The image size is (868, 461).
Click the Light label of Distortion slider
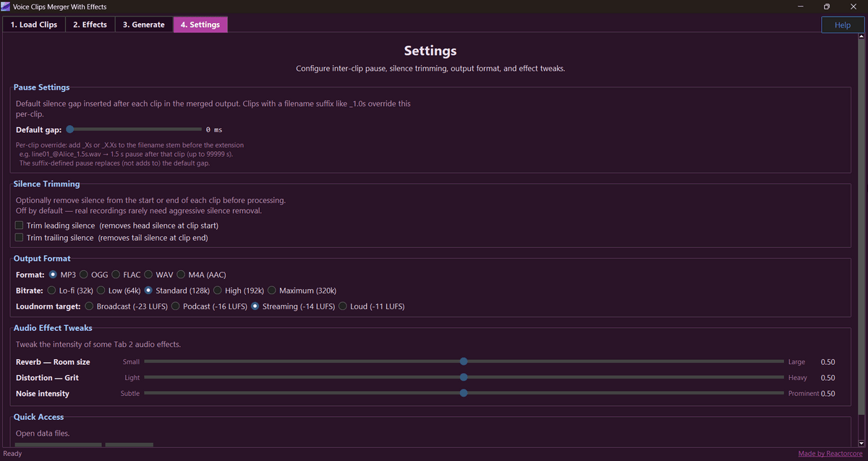(132, 378)
